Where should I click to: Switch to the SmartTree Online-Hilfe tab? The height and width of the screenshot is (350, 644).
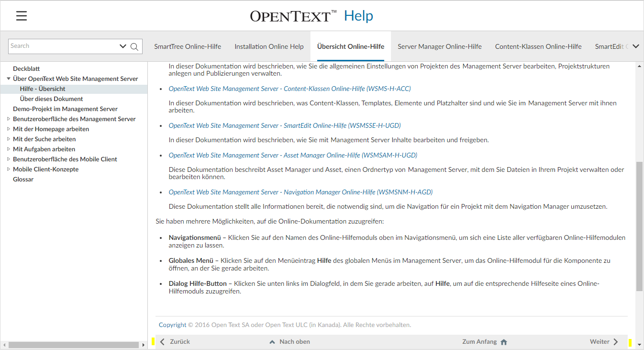click(188, 46)
